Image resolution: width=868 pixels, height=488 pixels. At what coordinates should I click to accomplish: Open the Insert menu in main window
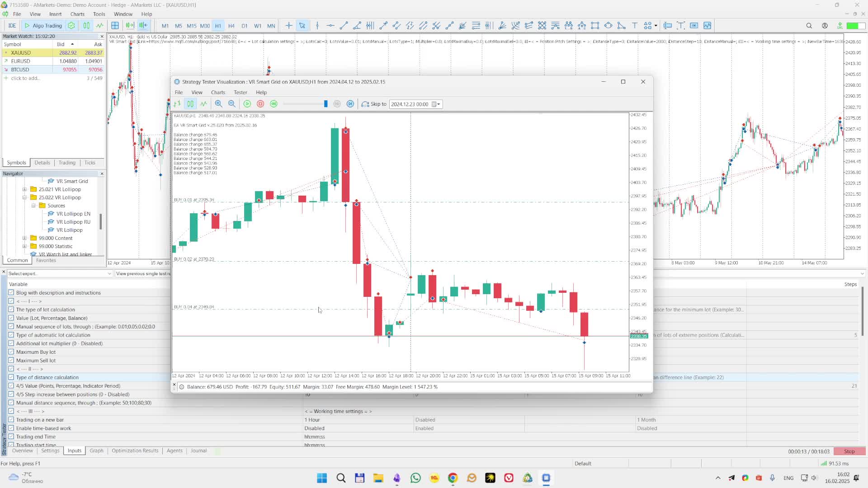tap(55, 14)
